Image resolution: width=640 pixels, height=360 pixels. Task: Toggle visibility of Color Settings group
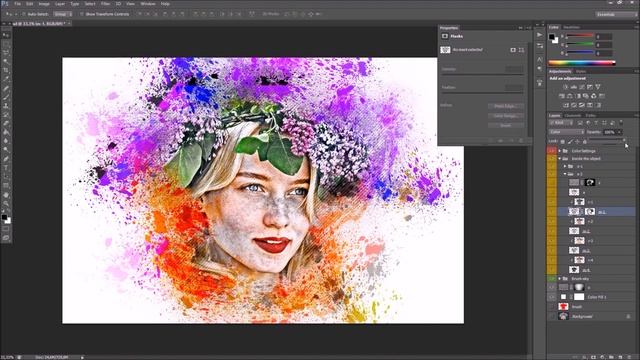[551, 151]
